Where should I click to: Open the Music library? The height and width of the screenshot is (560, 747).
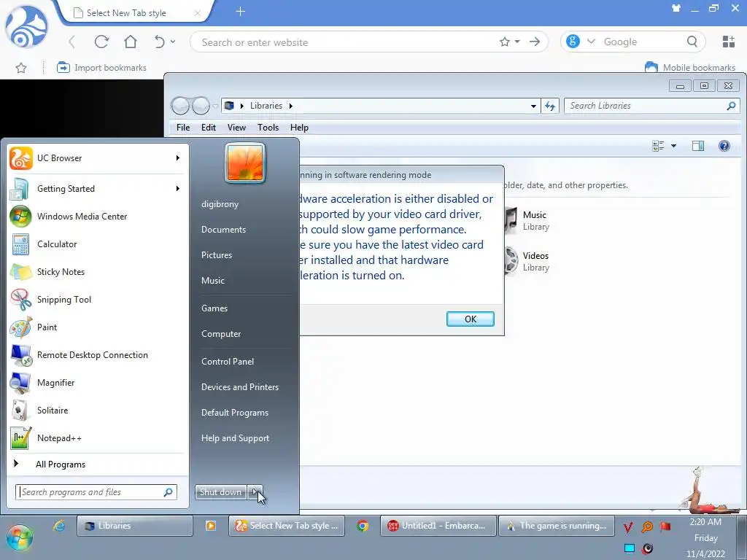(527, 220)
